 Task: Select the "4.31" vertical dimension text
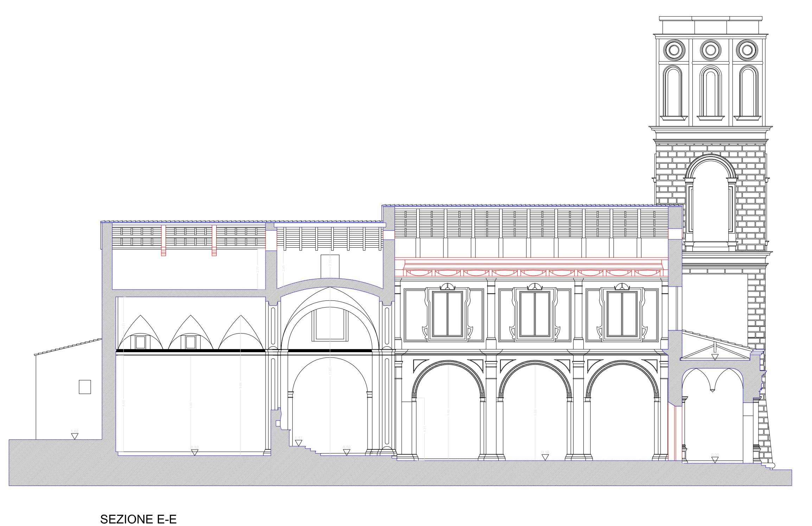[x=424, y=429]
